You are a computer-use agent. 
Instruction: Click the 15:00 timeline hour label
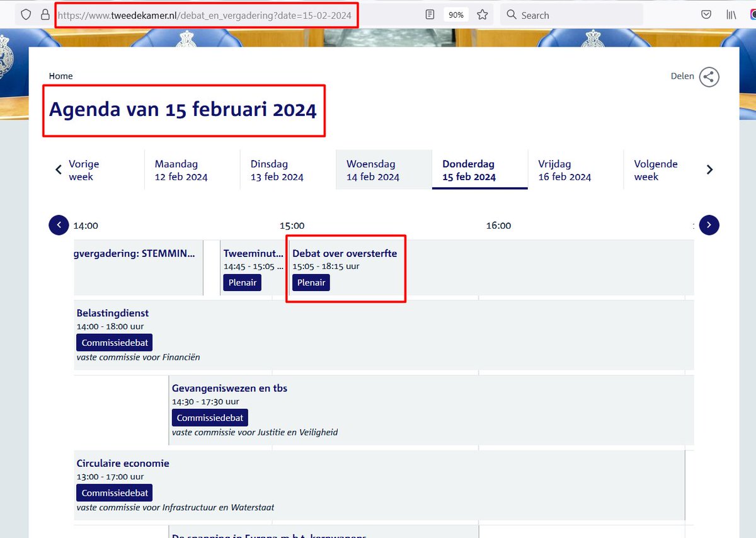(x=292, y=226)
